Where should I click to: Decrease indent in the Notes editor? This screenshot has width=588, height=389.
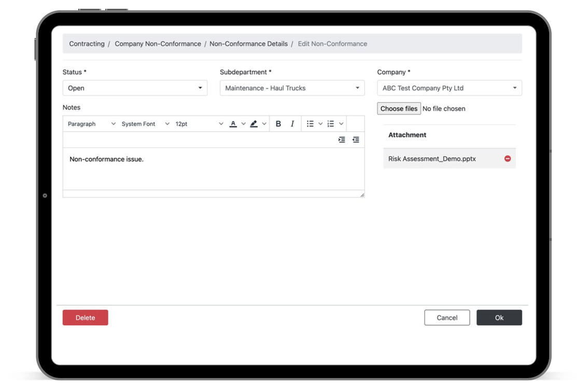(356, 140)
